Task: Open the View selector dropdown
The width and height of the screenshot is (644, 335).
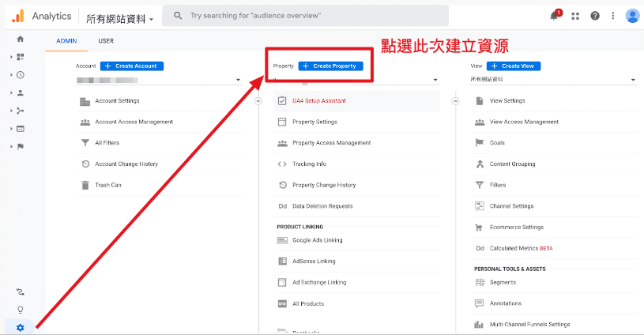Action: tap(553, 80)
